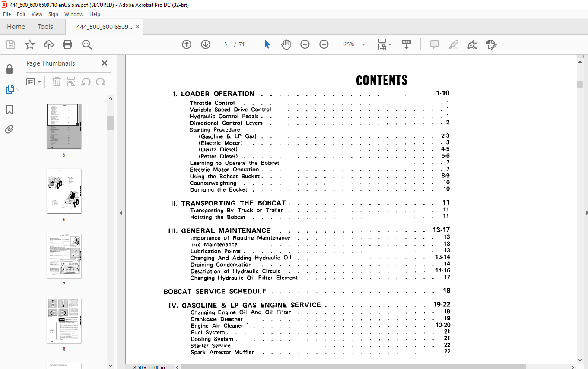This screenshot has width=588, height=369.
Task: Click the Save file floppy disk icon
Action: [x=11, y=44]
